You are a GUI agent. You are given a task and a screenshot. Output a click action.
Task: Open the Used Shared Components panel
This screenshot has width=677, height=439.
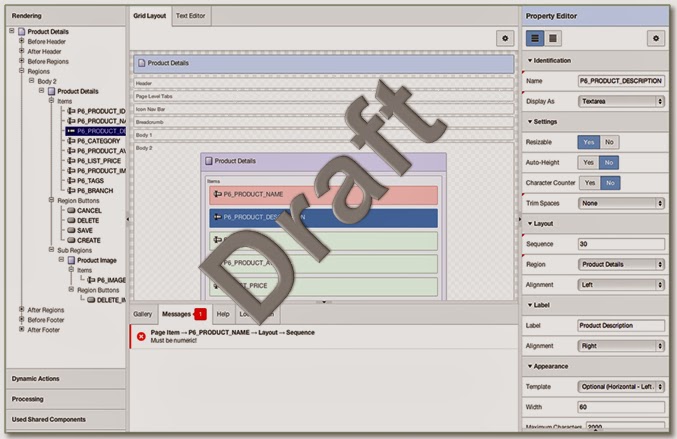[x=66, y=419]
